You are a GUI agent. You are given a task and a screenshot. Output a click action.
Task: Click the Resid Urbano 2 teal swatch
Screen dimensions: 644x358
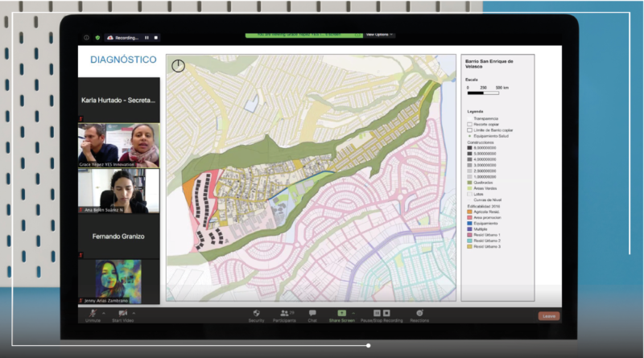point(469,241)
